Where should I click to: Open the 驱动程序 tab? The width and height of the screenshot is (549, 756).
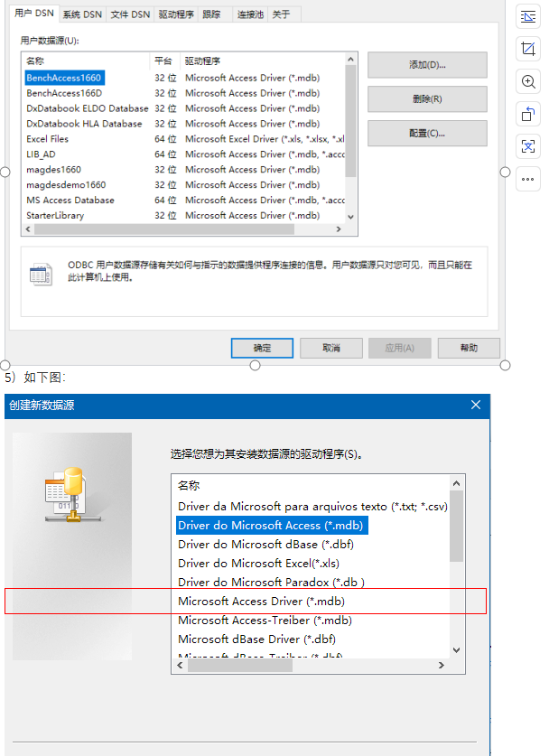pos(176,14)
